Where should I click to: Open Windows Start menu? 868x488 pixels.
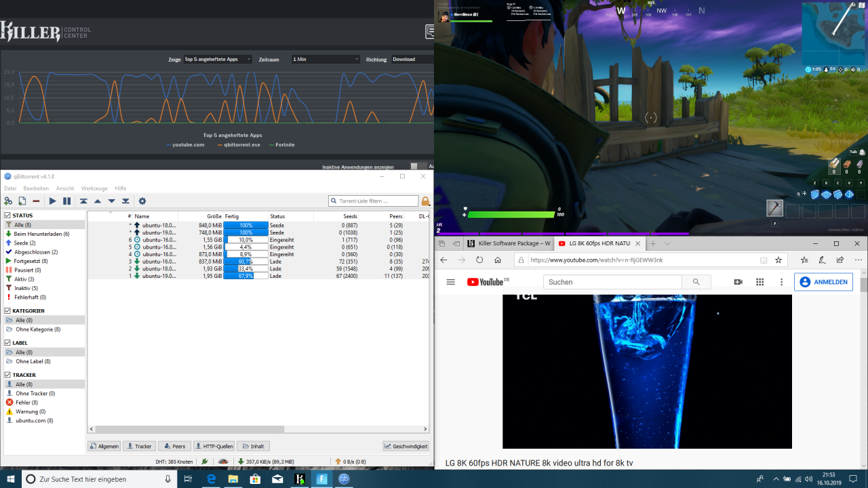11,479
